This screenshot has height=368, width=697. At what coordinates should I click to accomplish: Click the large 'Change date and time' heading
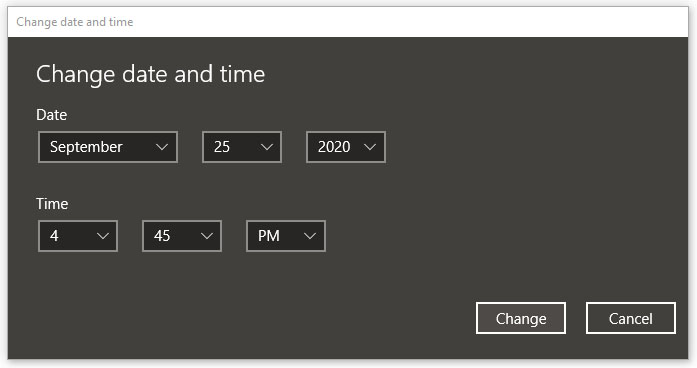pos(150,74)
